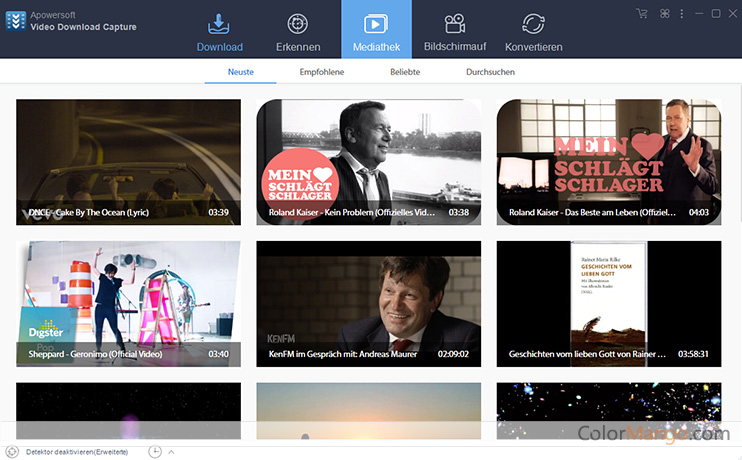Screen dimensions: 742x460
Task: Click the Detektor deaktivieren (Erweiterte) label
Action: click(77, 452)
